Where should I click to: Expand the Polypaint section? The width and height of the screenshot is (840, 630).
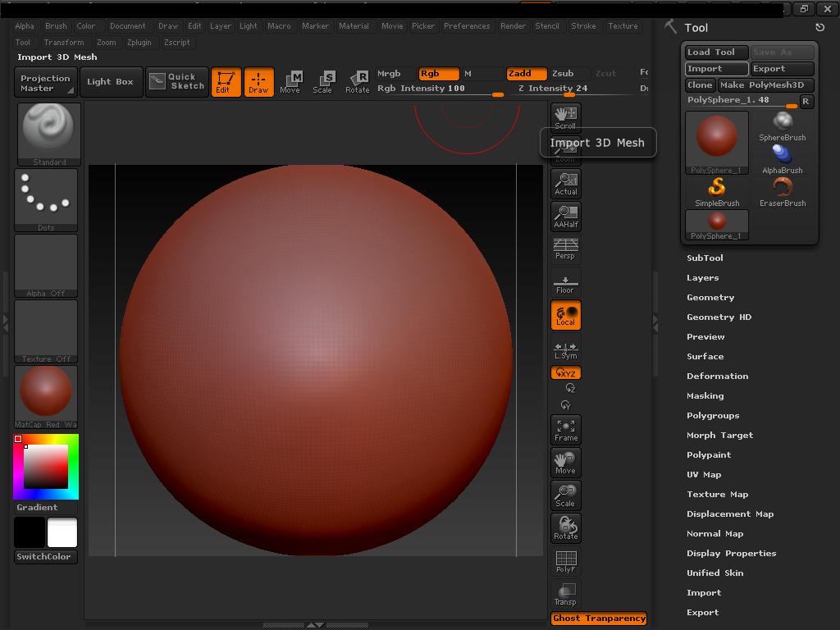709,454
